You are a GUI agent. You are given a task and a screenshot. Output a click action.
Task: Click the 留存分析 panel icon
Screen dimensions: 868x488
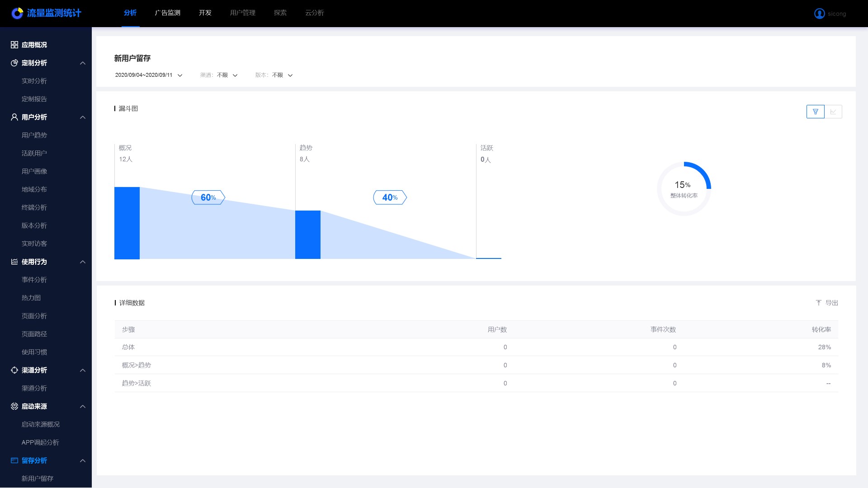[14, 460]
